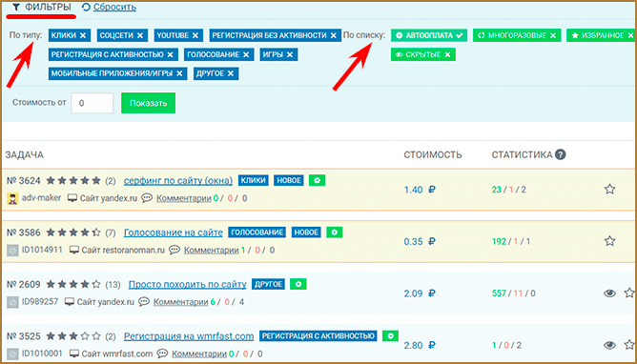637x364 pixels.
Task: Click the green autopay icon on task 3586
Action: coord(335,233)
